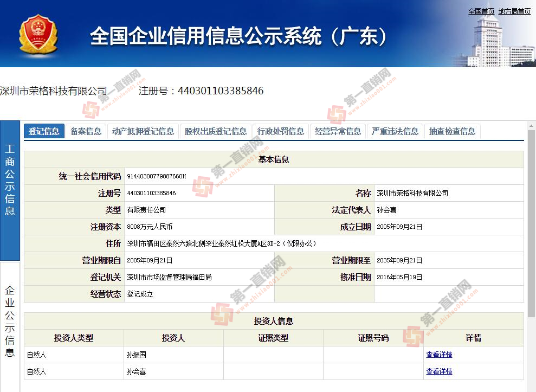Click 查看详情 for investor 孙振国

pyautogui.click(x=439, y=355)
